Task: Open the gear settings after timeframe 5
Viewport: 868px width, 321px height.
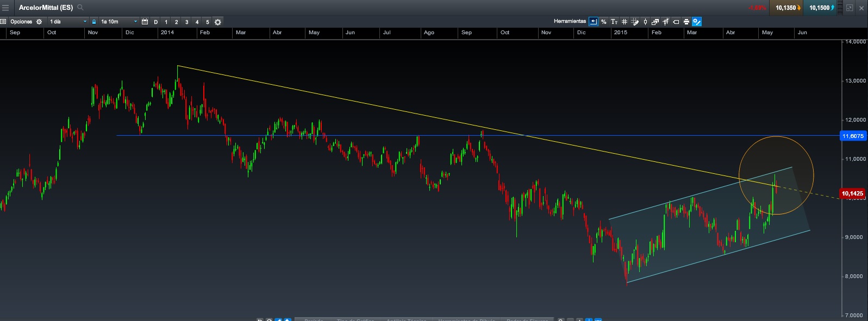Action: [x=218, y=22]
